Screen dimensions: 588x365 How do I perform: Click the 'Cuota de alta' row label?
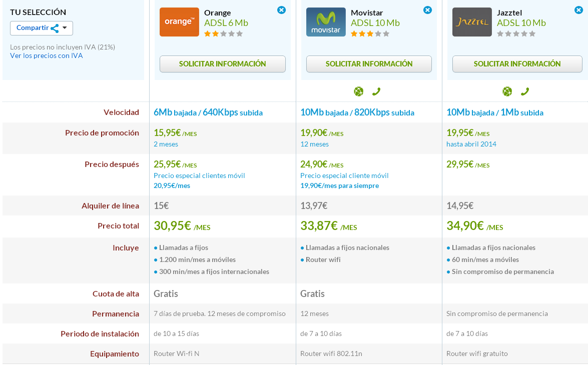(x=116, y=294)
